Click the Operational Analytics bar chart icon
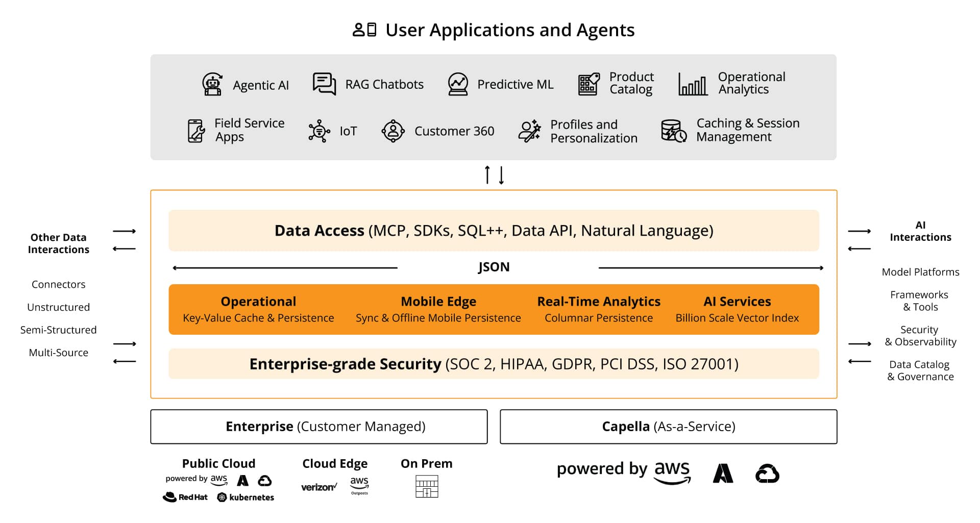Image resolution: width=980 pixels, height=523 pixels. (693, 84)
